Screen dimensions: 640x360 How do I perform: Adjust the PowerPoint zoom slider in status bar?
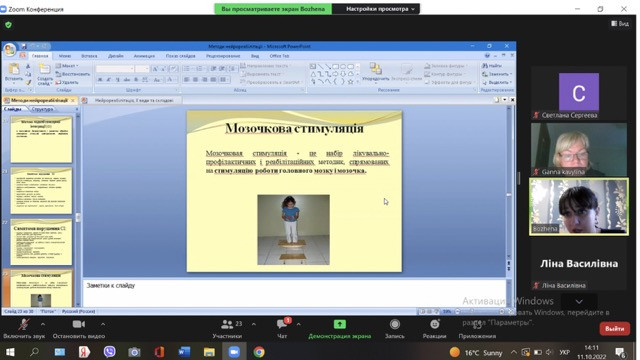(480, 311)
